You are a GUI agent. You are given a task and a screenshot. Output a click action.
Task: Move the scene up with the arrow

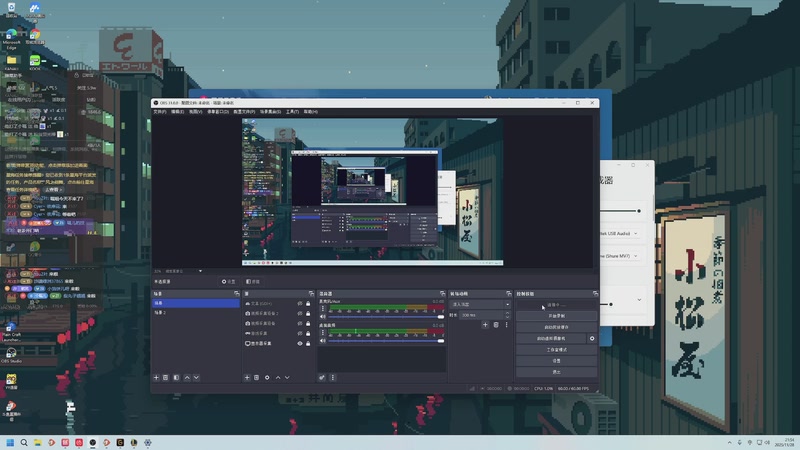187,378
